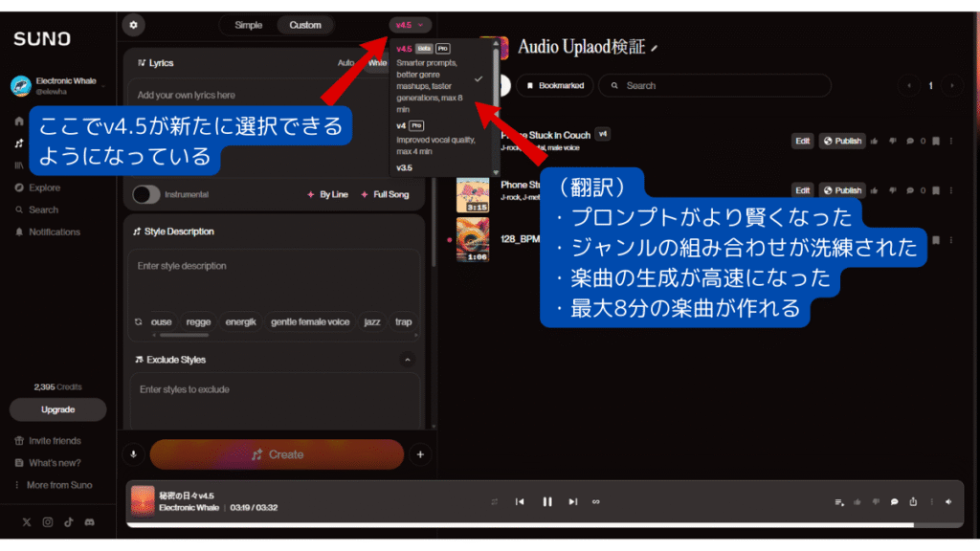Click the Upgrade button
Viewport: 980px width, 551px height.
(57, 409)
